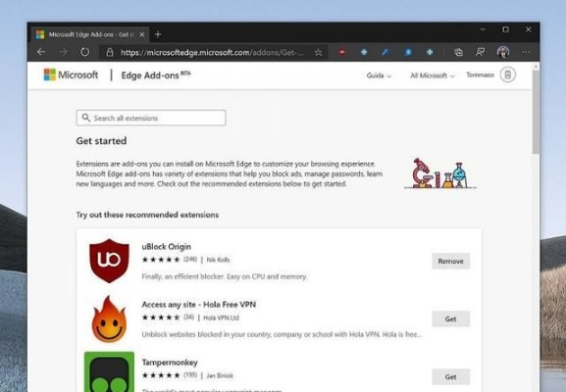Click the Hola VPN flame icon

pos(109,319)
